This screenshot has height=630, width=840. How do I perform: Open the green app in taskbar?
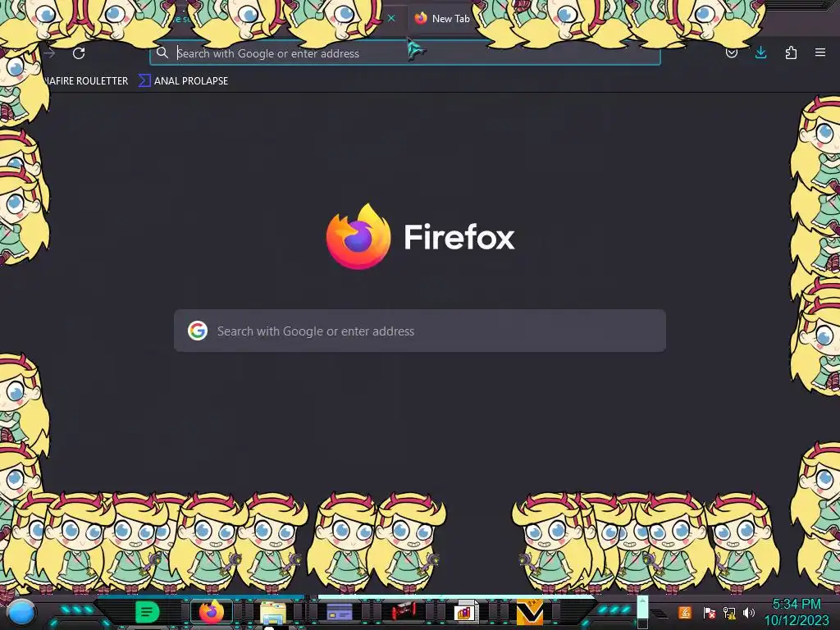point(148,612)
